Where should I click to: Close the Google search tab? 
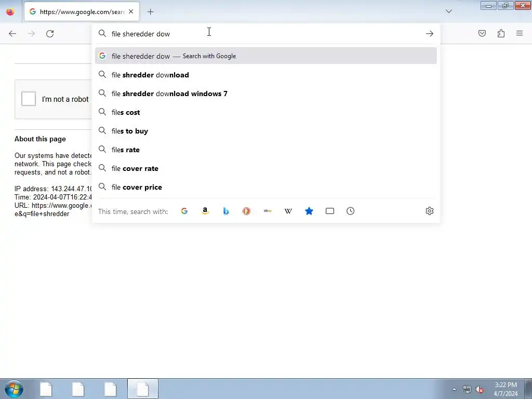(x=131, y=11)
